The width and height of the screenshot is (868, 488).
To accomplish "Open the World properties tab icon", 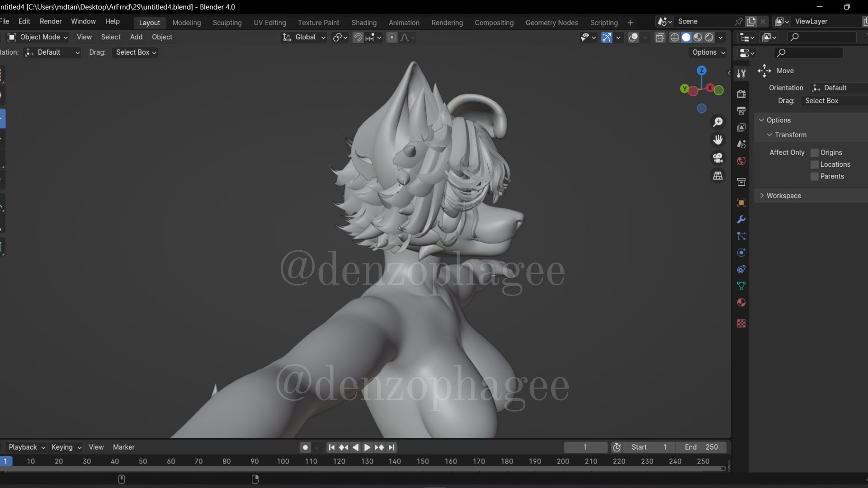I will tap(741, 161).
